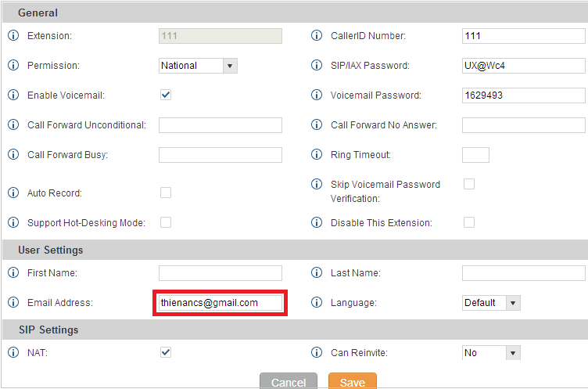The height and width of the screenshot is (389, 588).
Task: Uncheck the Enable Voicemail checkbox
Action: (166, 95)
